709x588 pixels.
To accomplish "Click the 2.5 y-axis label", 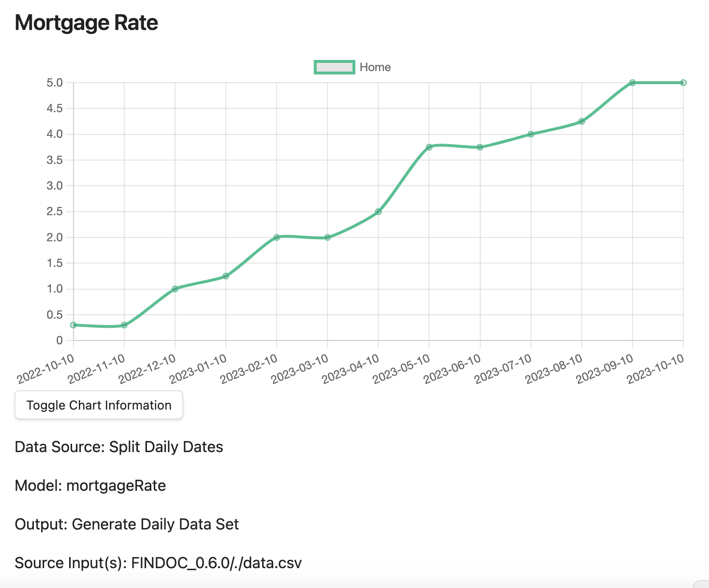I will 55,211.
